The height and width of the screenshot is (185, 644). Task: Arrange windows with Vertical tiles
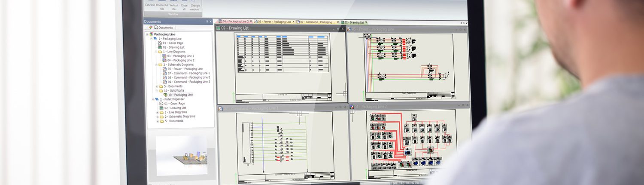tap(173, 5)
